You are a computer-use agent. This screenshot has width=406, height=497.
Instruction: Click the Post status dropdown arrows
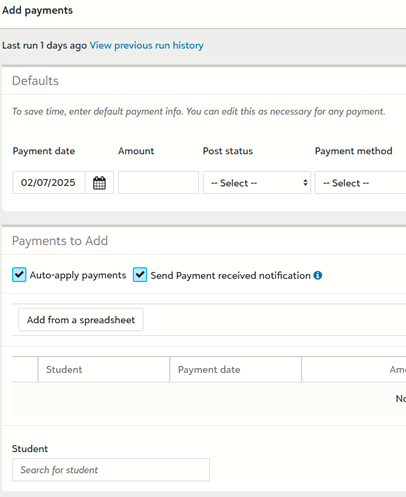coord(305,183)
